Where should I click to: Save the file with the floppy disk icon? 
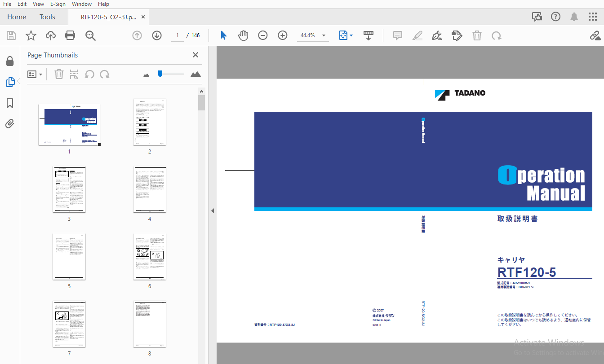pyautogui.click(x=11, y=35)
